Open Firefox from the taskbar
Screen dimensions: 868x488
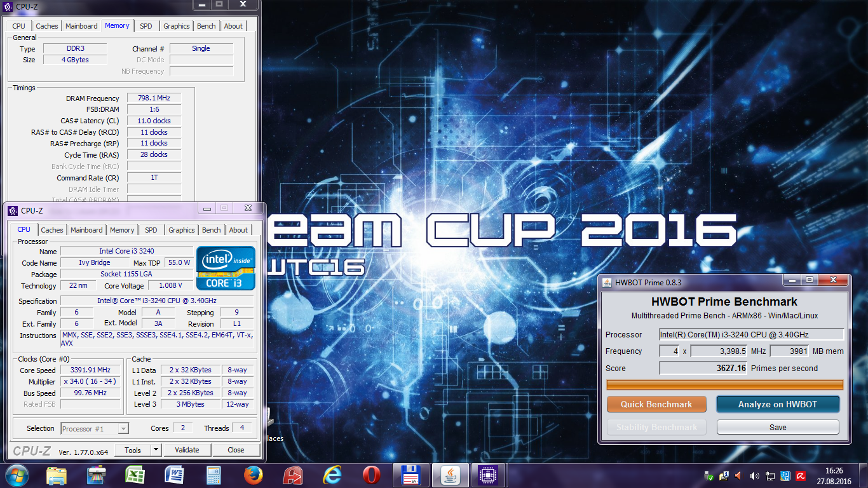[253, 475]
